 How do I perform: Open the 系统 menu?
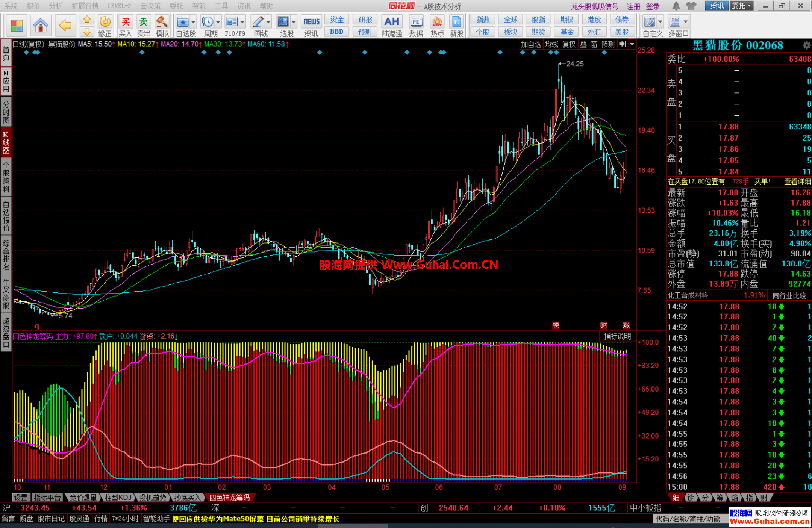[11, 6]
